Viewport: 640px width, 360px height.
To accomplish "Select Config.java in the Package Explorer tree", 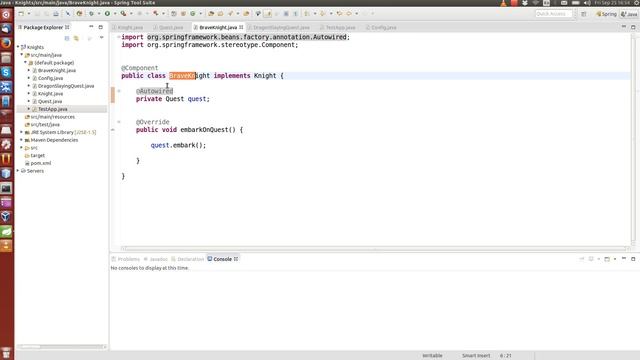I will [50, 78].
